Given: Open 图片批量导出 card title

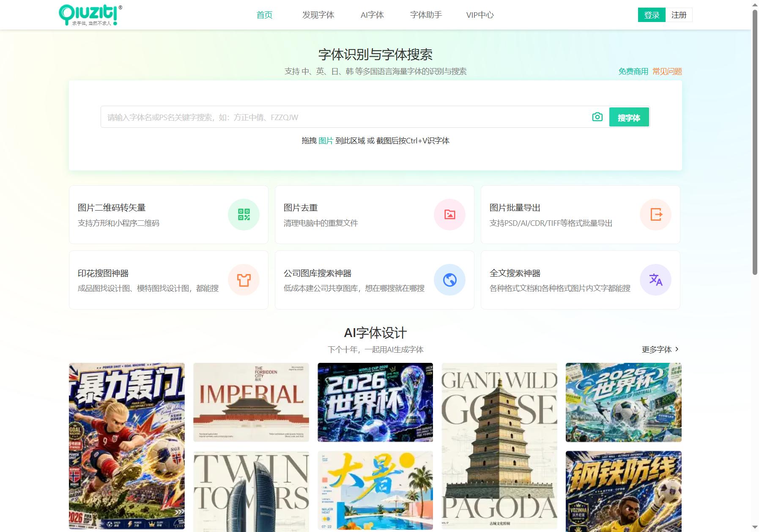Looking at the screenshot, I should 515,208.
